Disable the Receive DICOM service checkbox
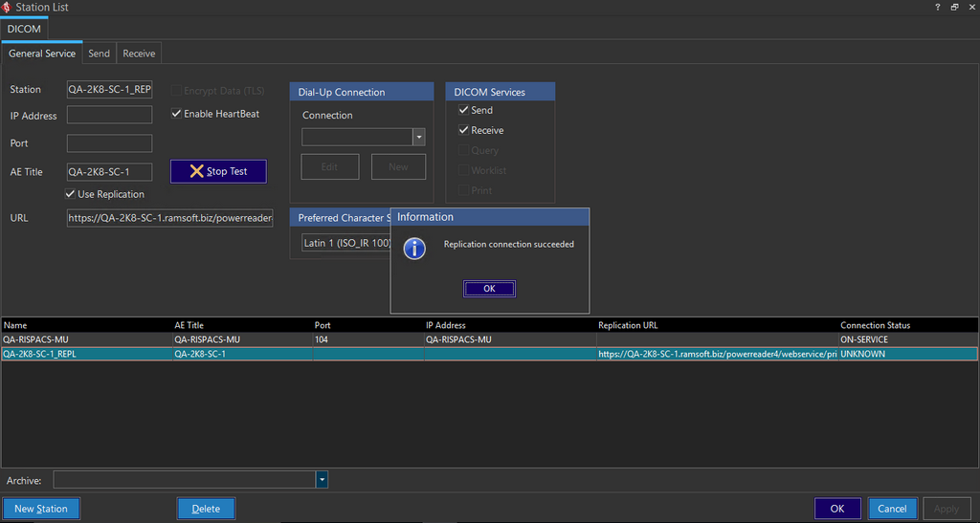The height and width of the screenshot is (523, 980). pyautogui.click(x=464, y=130)
